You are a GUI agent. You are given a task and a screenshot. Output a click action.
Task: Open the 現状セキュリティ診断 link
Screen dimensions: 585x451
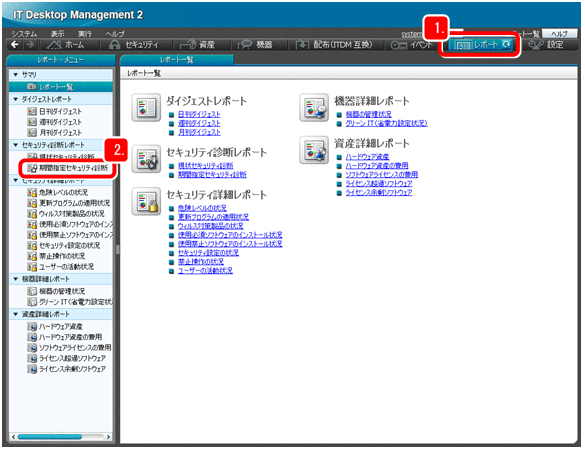pos(206,166)
